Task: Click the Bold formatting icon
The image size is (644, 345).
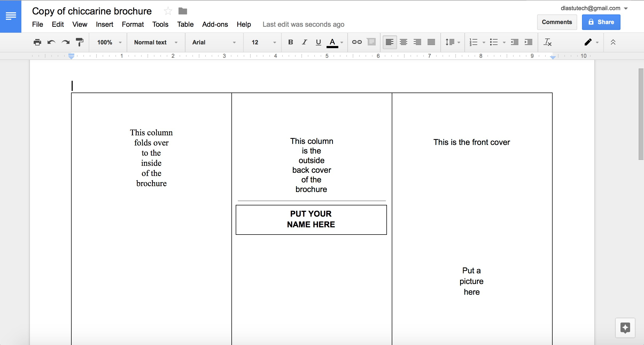Action: click(290, 42)
